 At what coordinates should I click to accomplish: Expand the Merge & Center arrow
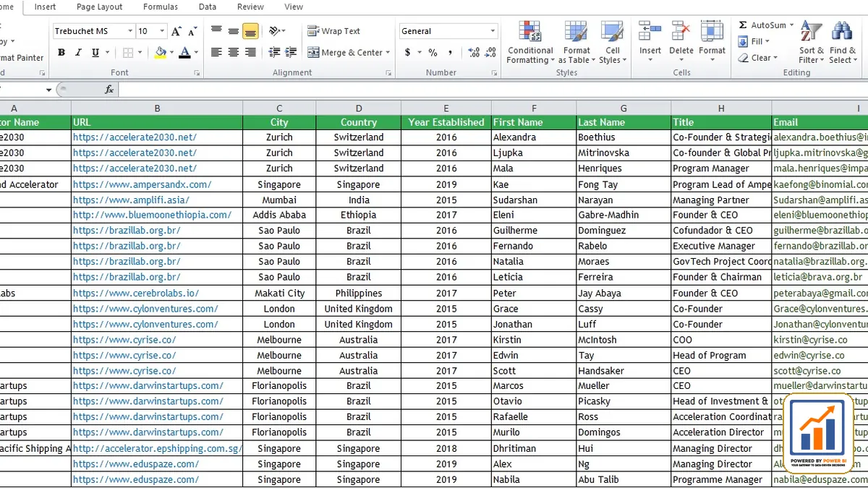(x=388, y=53)
